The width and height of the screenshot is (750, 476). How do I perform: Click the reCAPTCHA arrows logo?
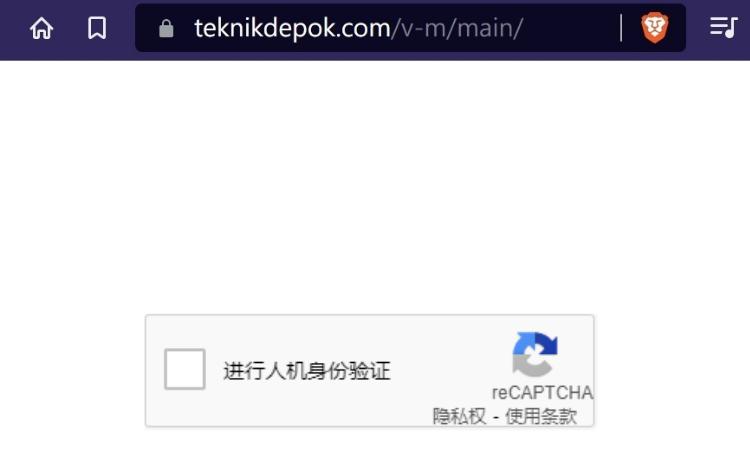(x=535, y=354)
